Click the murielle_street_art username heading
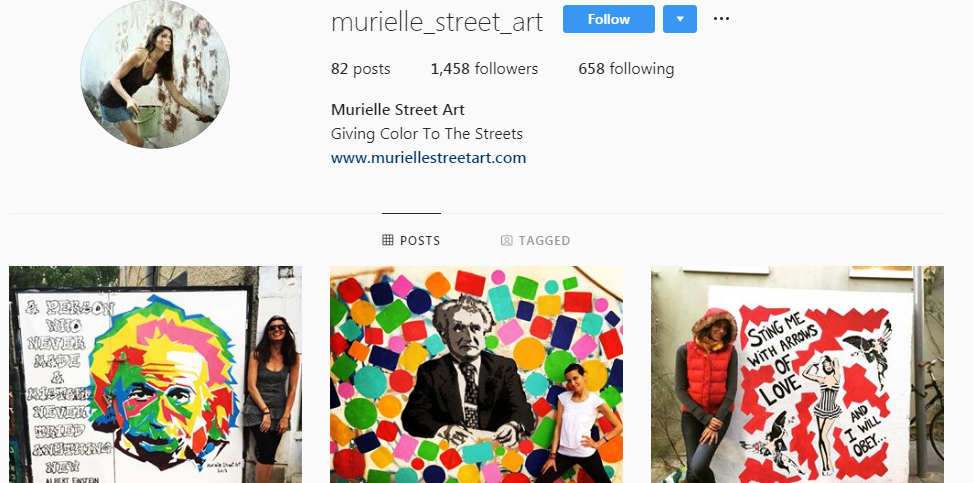The height and width of the screenshot is (483, 973). click(437, 22)
